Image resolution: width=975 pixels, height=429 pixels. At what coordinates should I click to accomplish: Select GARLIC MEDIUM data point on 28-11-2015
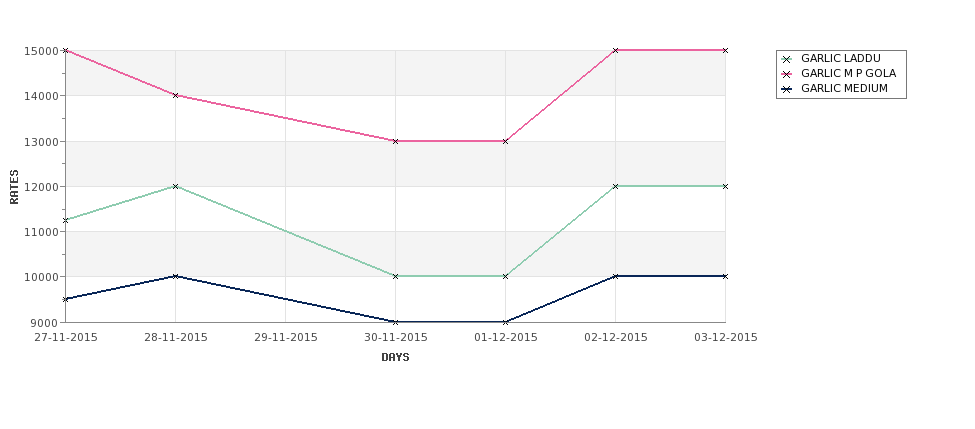click(x=175, y=276)
